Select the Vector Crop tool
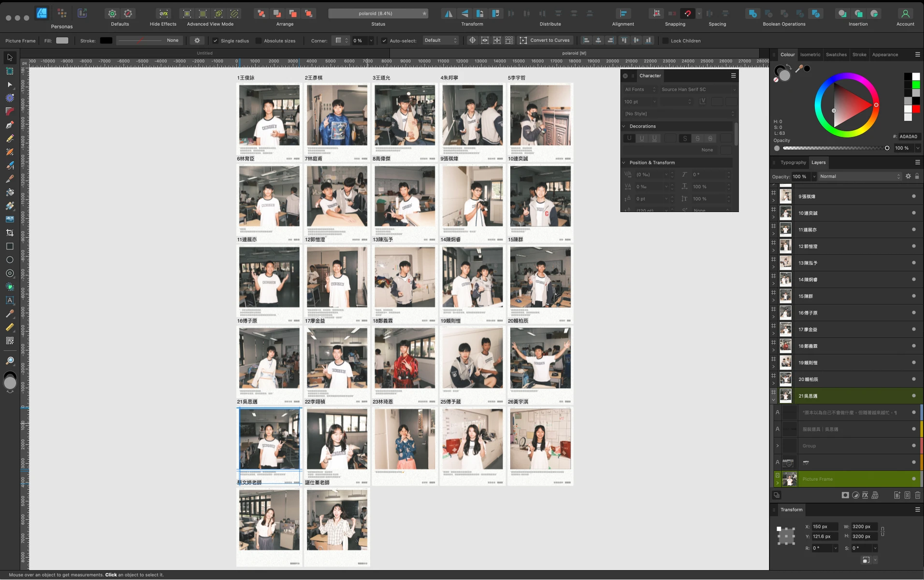924x580 pixels. click(9, 232)
